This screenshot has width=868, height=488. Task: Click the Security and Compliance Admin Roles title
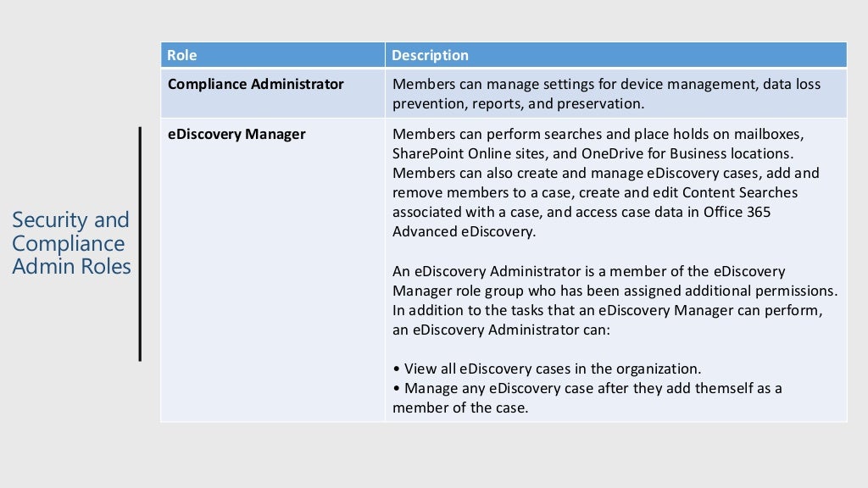pyautogui.click(x=71, y=243)
